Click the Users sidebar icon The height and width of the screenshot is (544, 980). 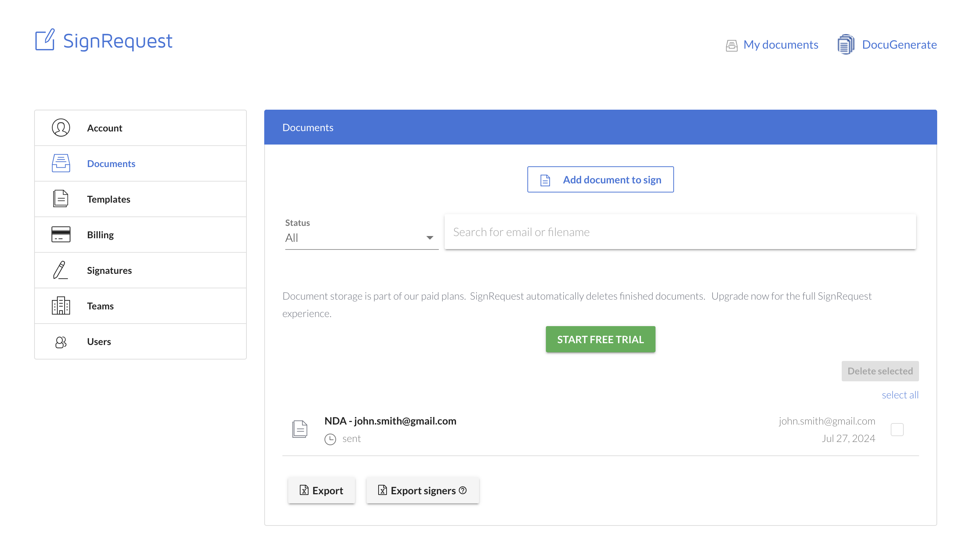60,341
